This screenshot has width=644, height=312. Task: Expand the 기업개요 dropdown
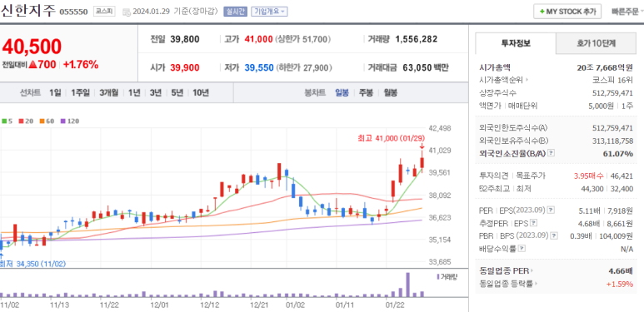click(x=269, y=12)
